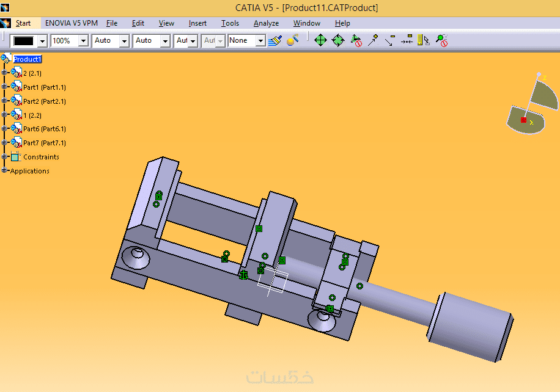Open the Analyze menu
The height and width of the screenshot is (392, 560).
coord(266,23)
